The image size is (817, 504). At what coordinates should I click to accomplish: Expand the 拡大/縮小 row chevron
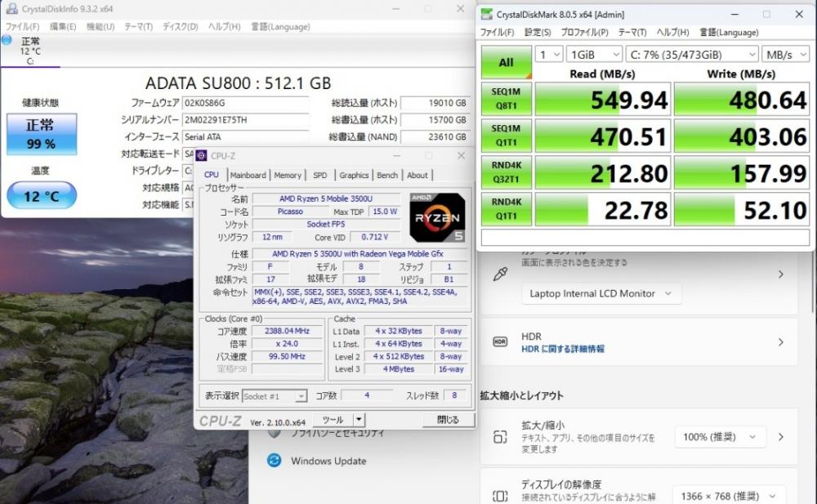click(x=780, y=437)
